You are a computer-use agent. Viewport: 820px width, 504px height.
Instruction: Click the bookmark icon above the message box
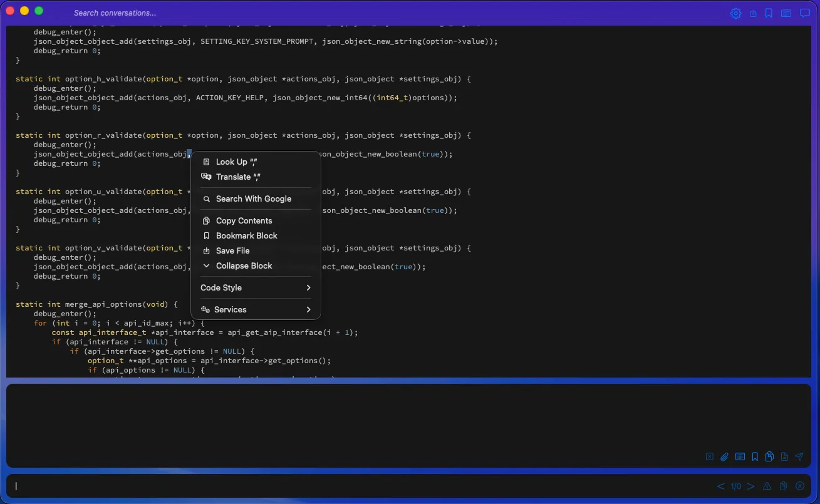pyautogui.click(x=754, y=456)
